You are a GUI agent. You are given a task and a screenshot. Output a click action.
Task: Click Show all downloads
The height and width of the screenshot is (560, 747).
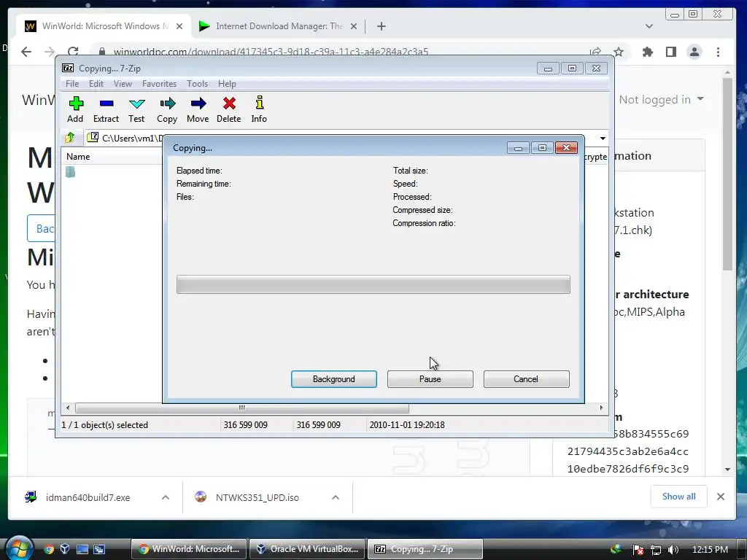click(679, 496)
